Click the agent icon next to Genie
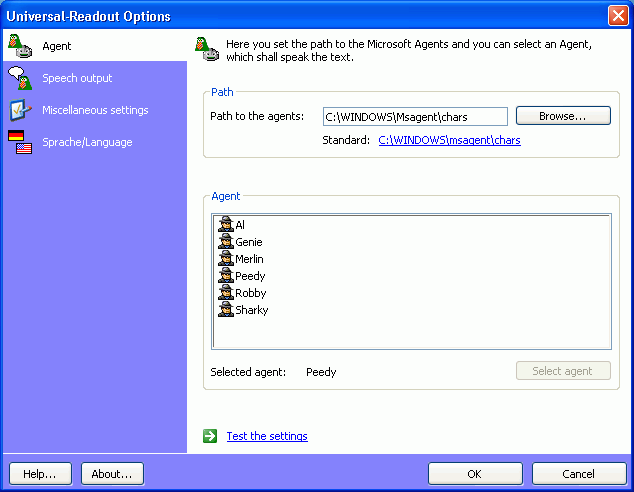The width and height of the screenshot is (634, 492). (225, 242)
